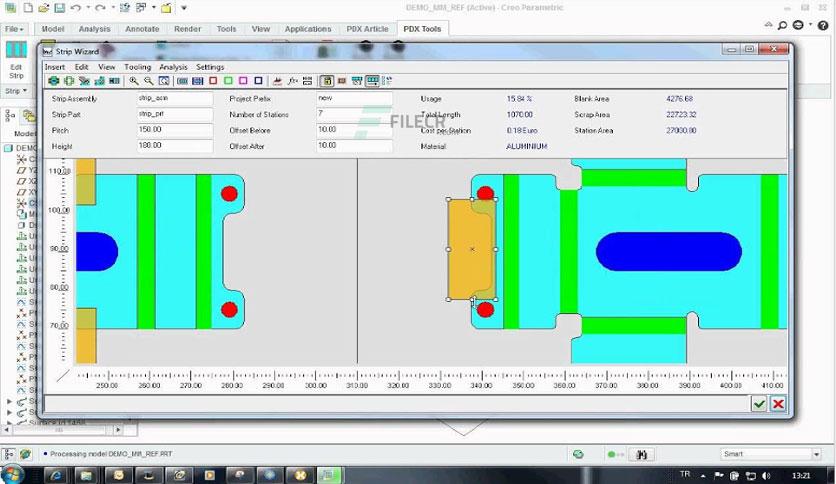
Task: Click the zoom out magnifier icon
Action: tap(149, 81)
